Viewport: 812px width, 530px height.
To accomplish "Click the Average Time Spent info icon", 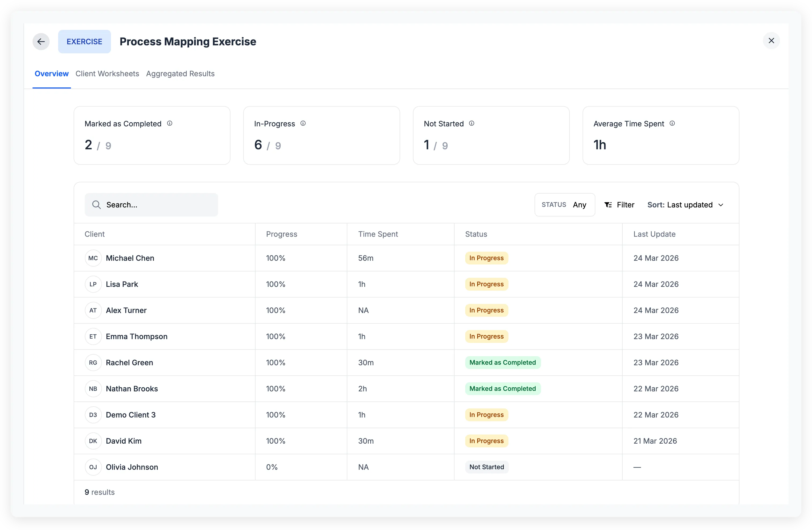I will [672, 123].
